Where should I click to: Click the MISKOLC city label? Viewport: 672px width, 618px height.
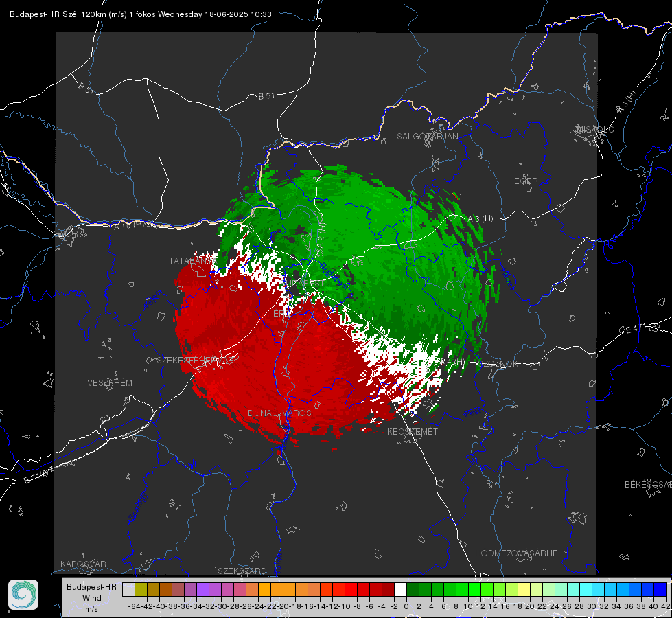[595, 129]
